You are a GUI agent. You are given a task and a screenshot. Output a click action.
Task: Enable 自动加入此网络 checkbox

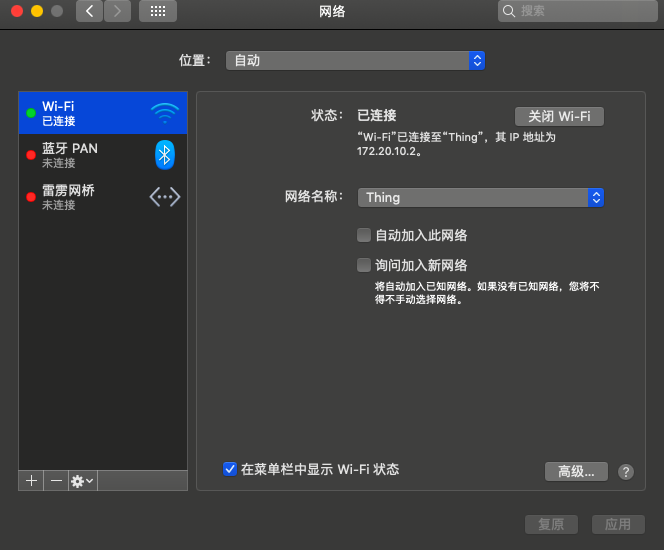364,235
